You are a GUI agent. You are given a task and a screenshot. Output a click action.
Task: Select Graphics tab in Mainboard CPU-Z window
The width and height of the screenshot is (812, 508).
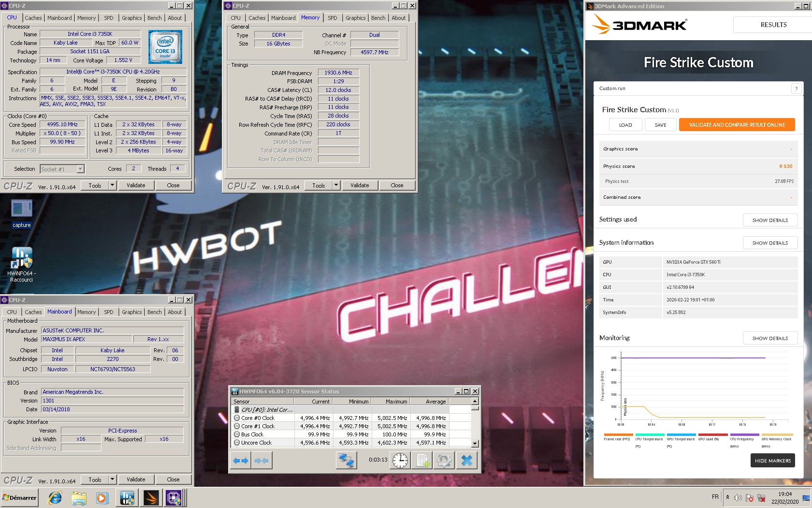(x=132, y=312)
